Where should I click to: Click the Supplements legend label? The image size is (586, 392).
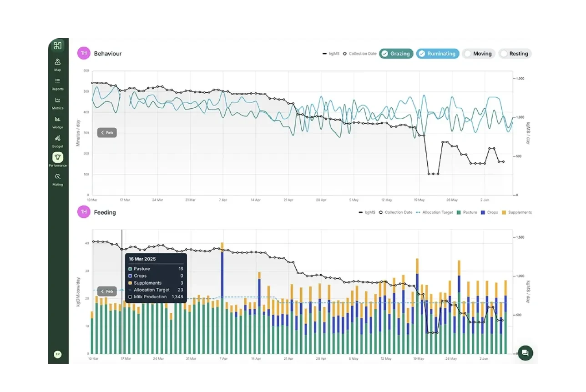(x=519, y=212)
